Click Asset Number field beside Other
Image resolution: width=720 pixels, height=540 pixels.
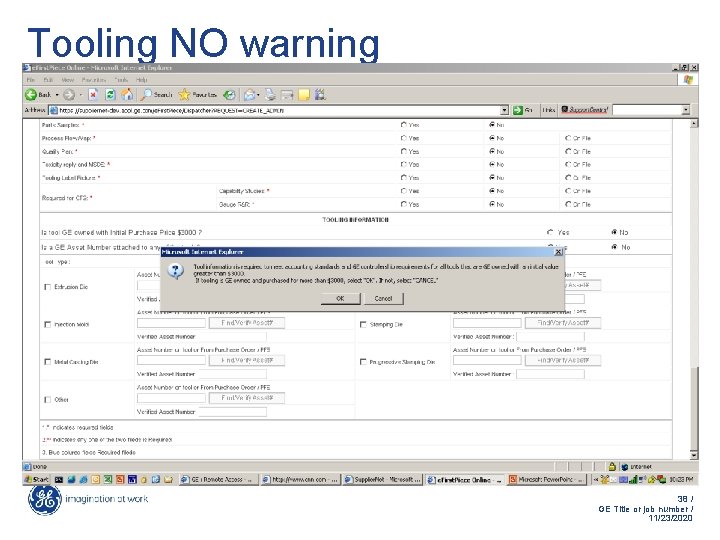(171, 398)
